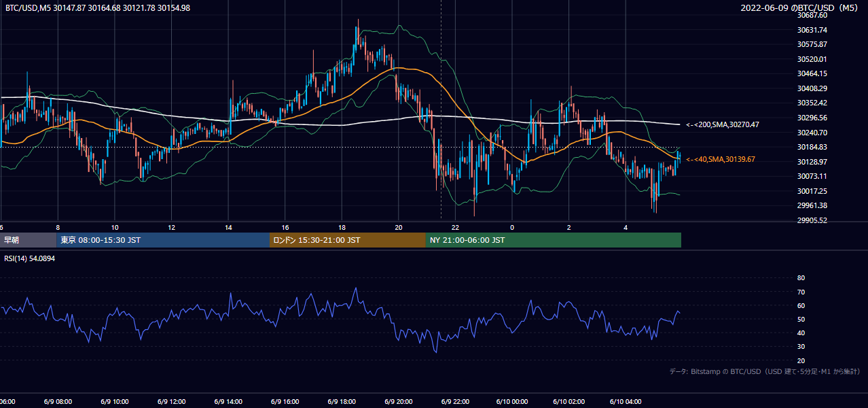Click the 6/10 04:00 date label
This screenshot has height=408, width=868.
[x=626, y=402]
